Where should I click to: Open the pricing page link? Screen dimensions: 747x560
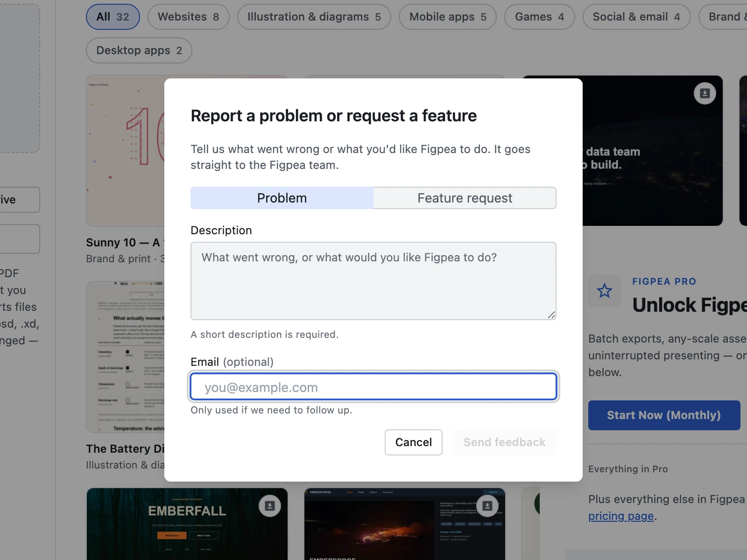pyautogui.click(x=621, y=516)
